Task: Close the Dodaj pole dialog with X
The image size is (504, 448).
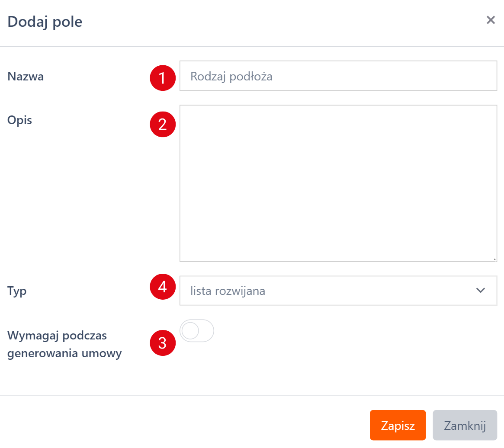Action: (491, 20)
